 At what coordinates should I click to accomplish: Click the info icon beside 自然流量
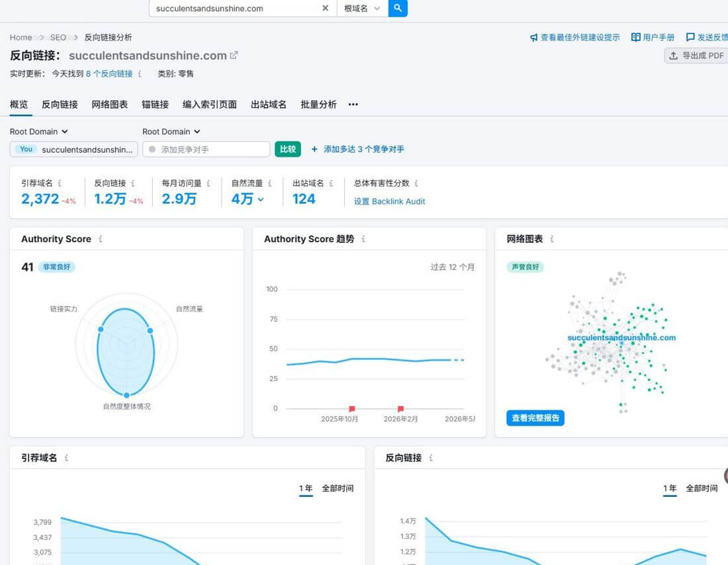tap(270, 183)
